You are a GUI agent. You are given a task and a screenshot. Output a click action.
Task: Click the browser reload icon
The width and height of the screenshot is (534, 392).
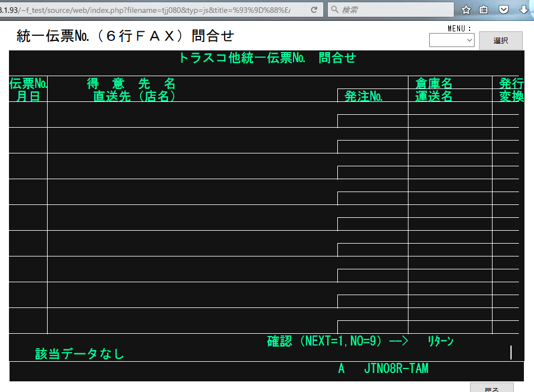tap(314, 10)
